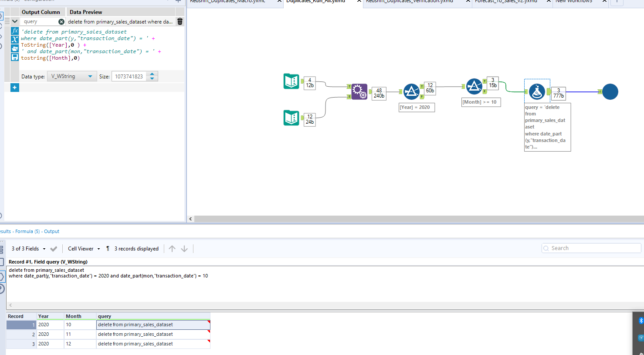Open the Data type dropdown showing V_WString
644x355 pixels.
tap(72, 76)
